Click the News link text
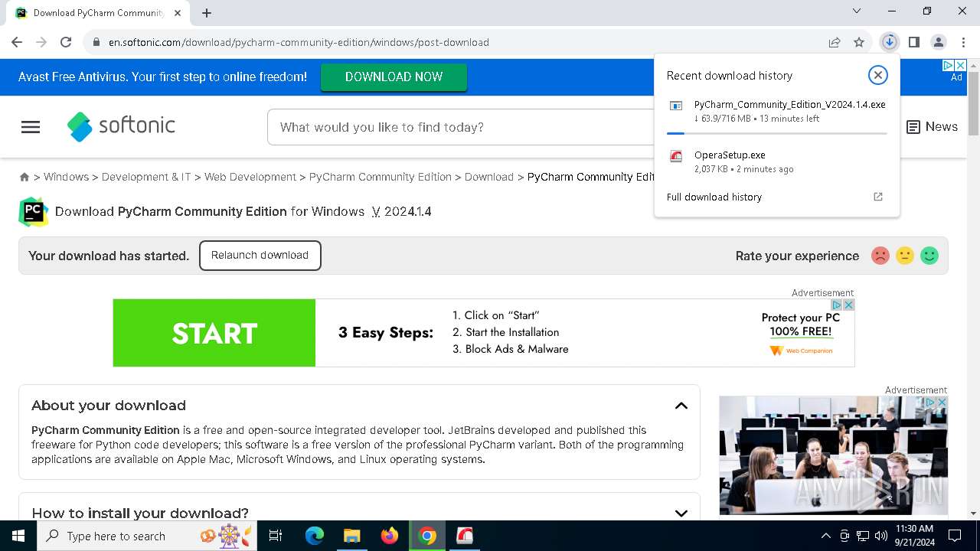The height and width of the screenshot is (551, 980). 941,127
